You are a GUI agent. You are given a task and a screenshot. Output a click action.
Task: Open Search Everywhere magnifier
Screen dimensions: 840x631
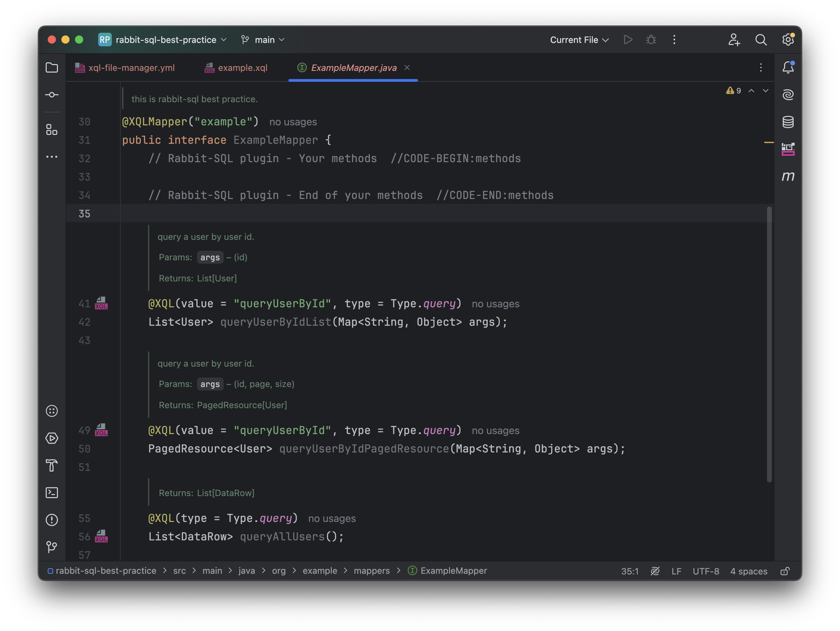tap(761, 40)
